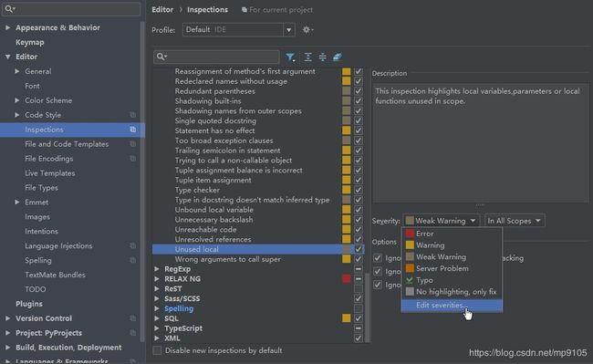Open the Keymap settings page
The image size is (593, 364).
pos(30,42)
